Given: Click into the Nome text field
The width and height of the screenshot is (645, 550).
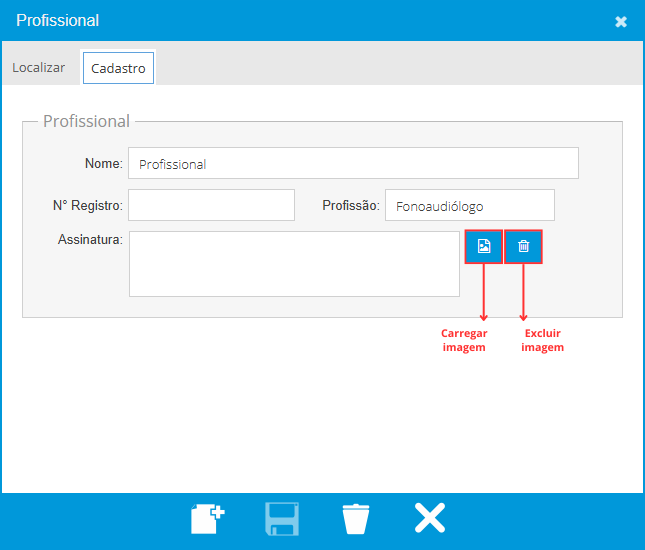Looking at the screenshot, I should click(353, 164).
